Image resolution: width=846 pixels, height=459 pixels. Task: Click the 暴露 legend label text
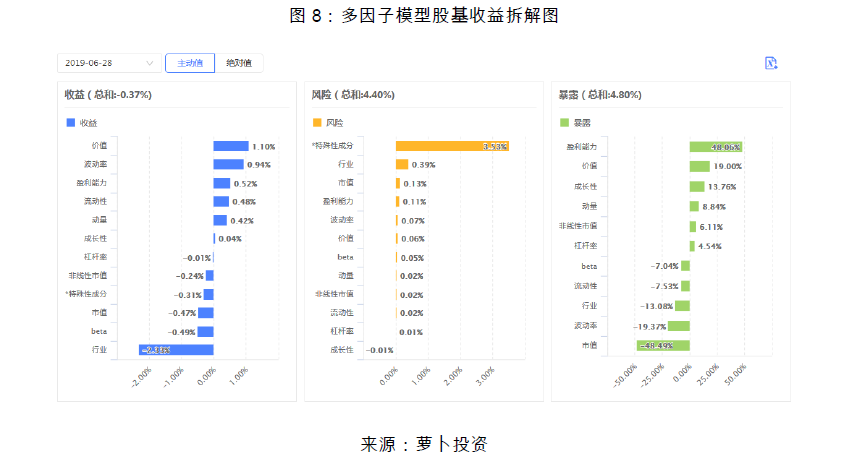coord(581,122)
